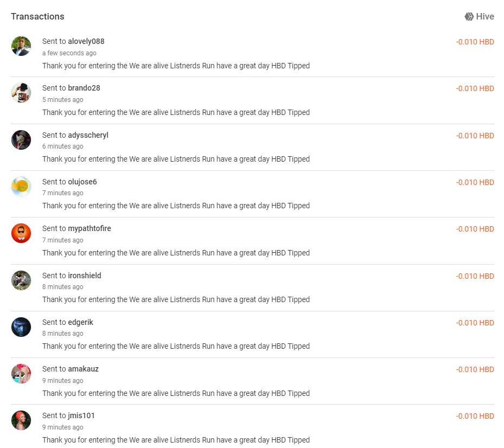Open alovely088's profile avatar
This screenshot has width=504, height=448.
(x=21, y=46)
